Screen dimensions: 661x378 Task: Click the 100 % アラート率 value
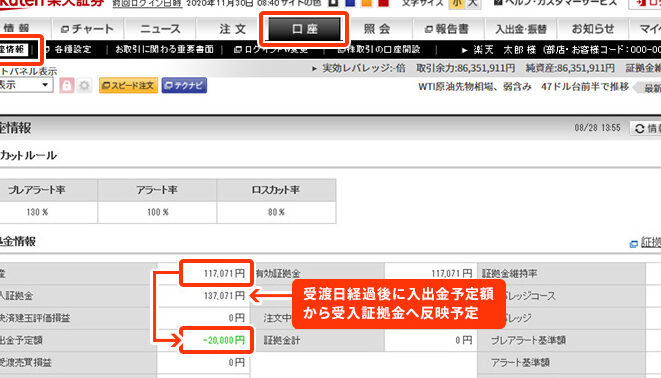coord(158,212)
